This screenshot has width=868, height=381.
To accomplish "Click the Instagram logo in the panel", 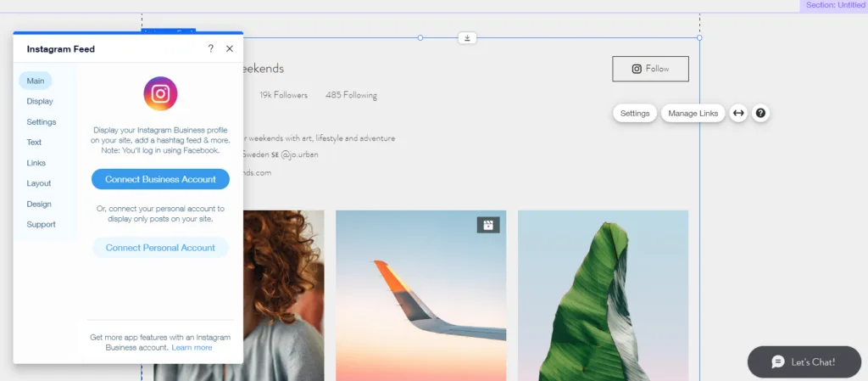I will [160, 93].
